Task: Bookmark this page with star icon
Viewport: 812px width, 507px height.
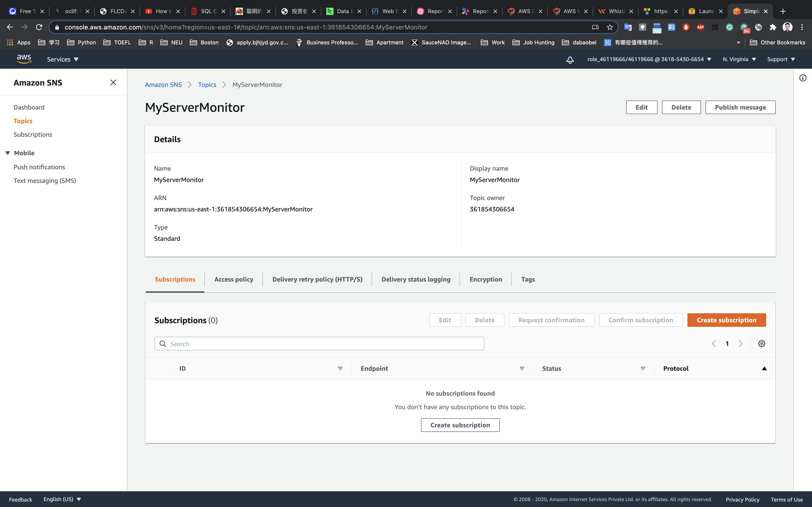Action: click(x=610, y=27)
